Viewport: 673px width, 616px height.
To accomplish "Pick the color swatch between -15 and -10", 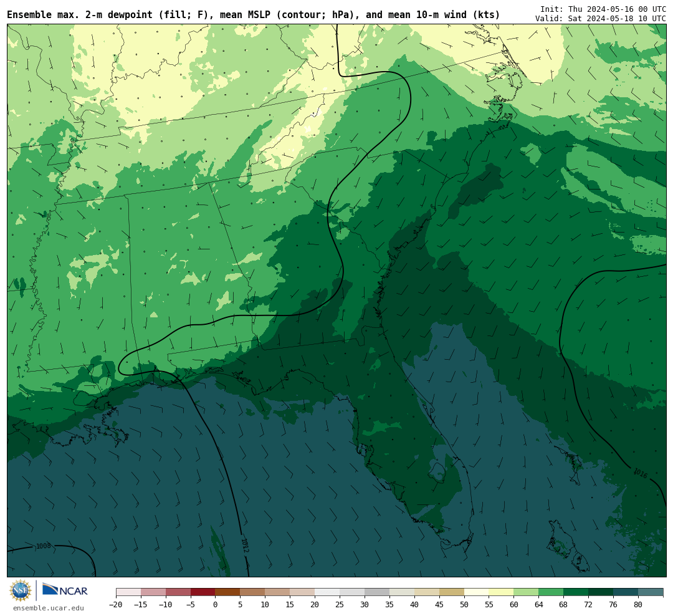I will pyautogui.click(x=153, y=592).
